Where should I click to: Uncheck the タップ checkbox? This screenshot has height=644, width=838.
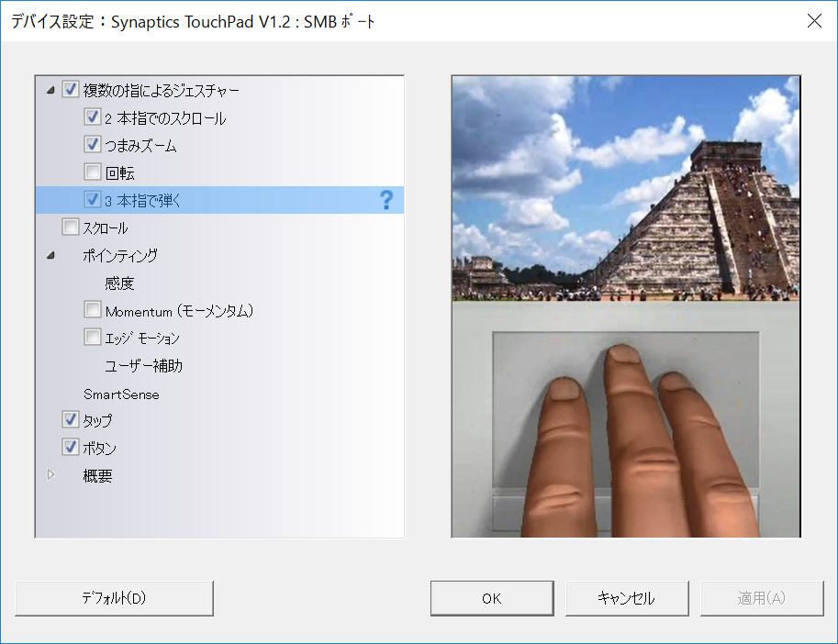pos(70,420)
